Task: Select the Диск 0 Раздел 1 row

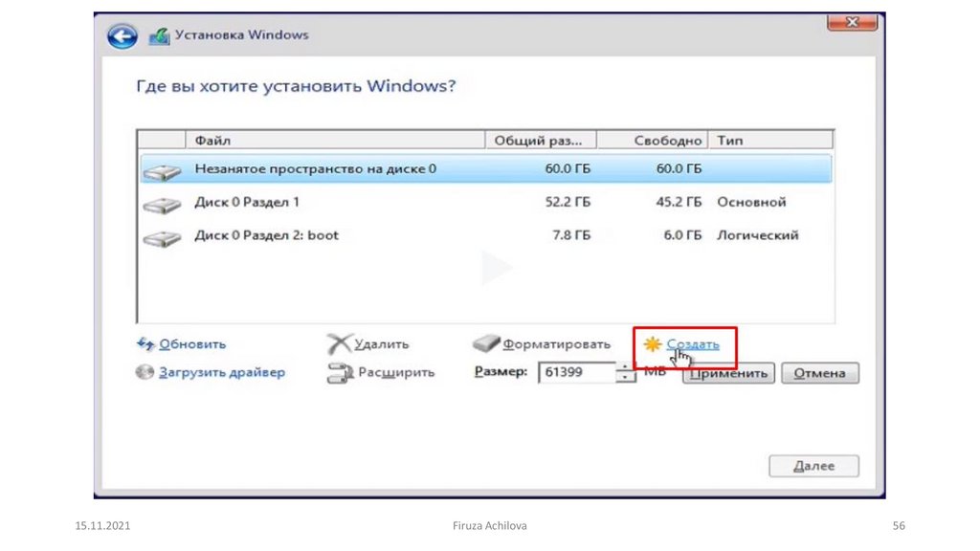Action: (x=485, y=203)
